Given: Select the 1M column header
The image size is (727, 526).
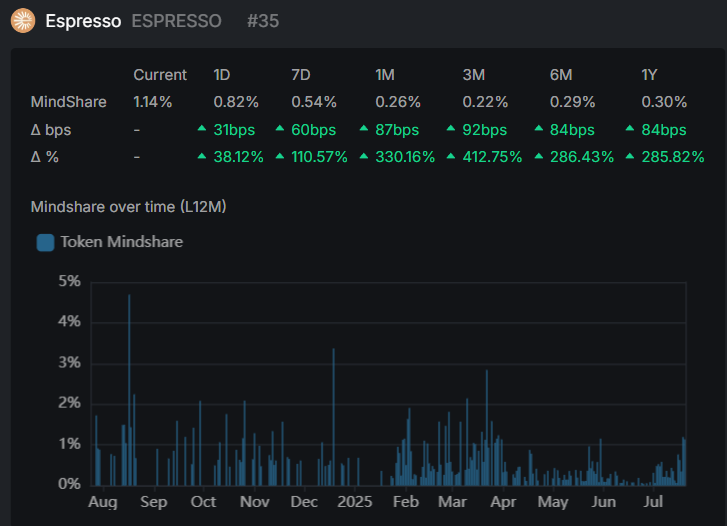Looking at the screenshot, I should point(385,75).
